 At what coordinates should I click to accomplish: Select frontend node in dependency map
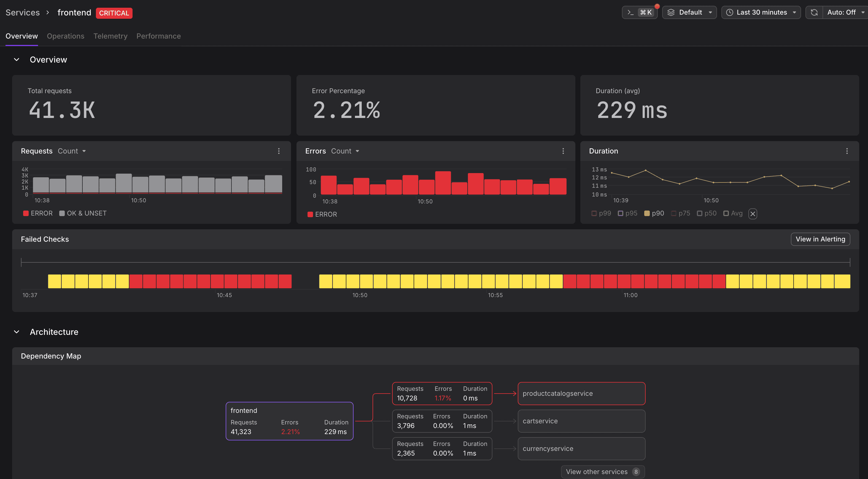[x=289, y=421]
